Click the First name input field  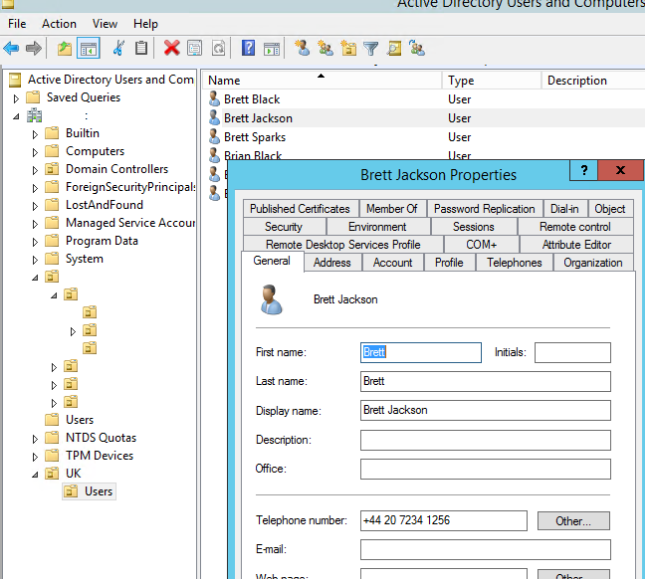421,353
